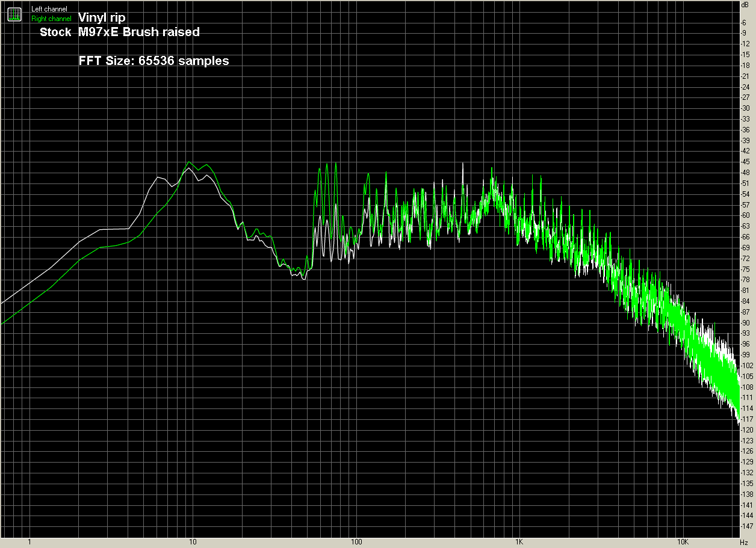The height and width of the screenshot is (548, 756).
Task: Click the "-120" dB scale value
Action: (748, 431)
